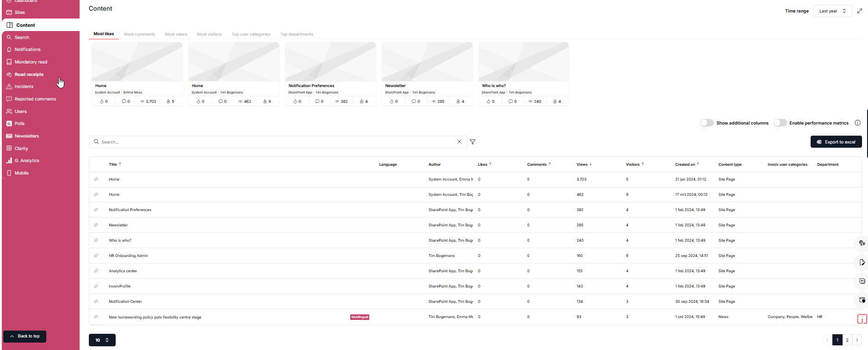Sort table by Visitors column

(635, 164)
